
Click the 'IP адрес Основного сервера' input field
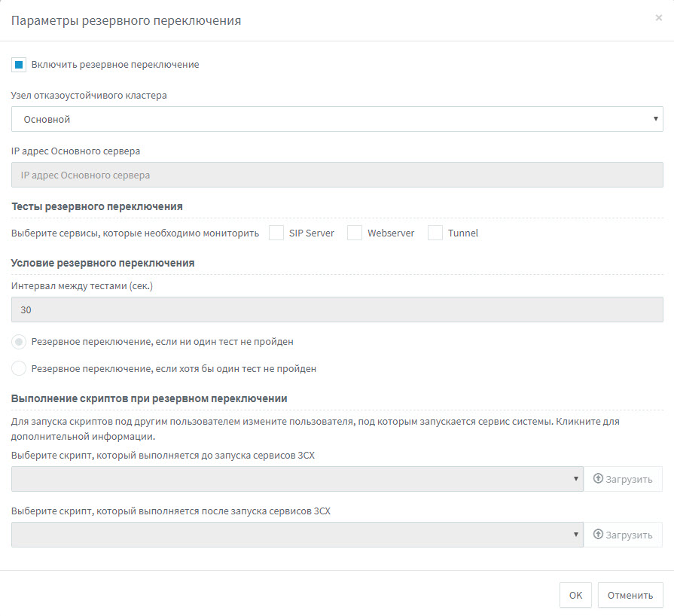point(337,175)
